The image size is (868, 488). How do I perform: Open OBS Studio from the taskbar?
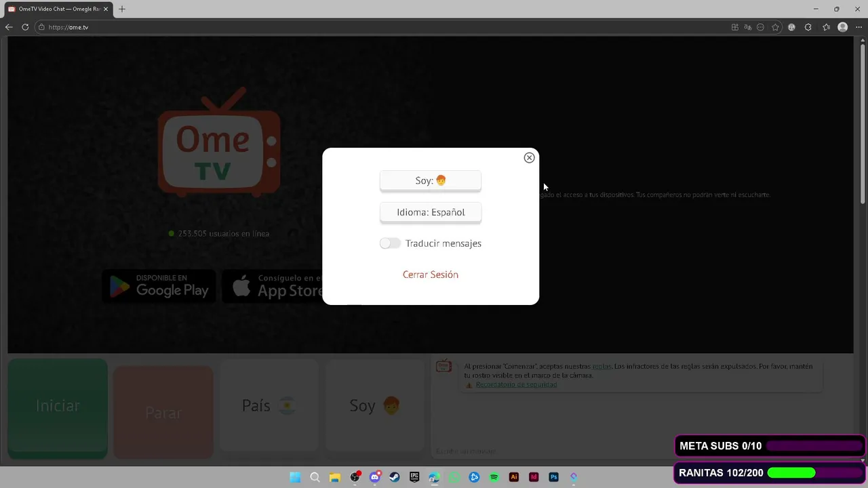click(x=355, y=477)
